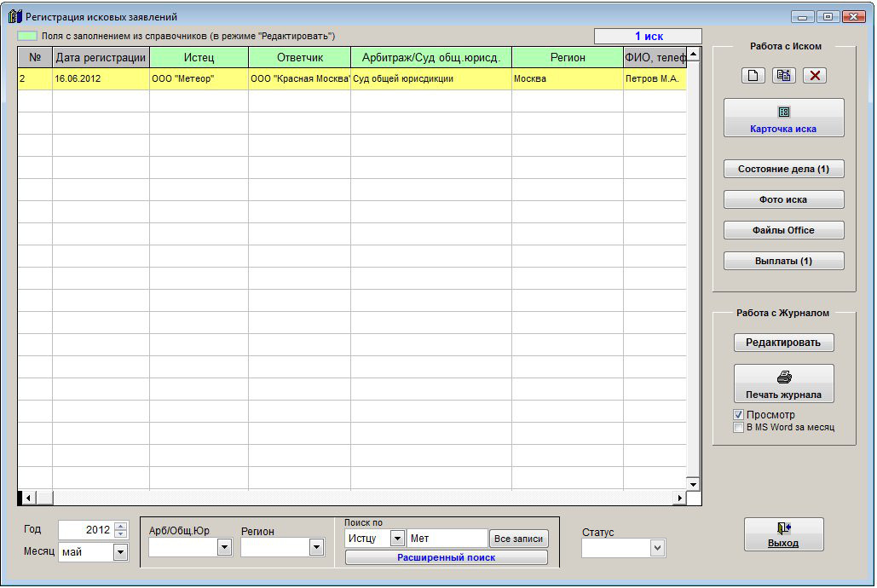Select the Москва cell
Image resolution: width=877 pixels, height=588 pixels.
coord(567,79)
